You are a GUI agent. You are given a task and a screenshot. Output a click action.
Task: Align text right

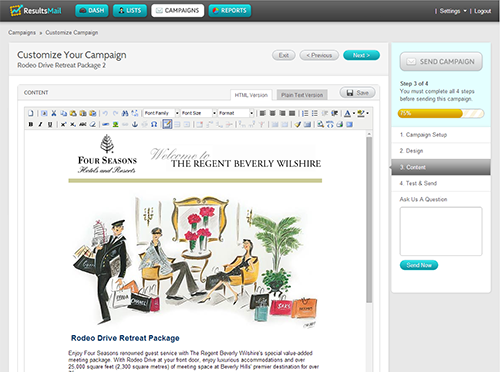click(x=282, y=113)
